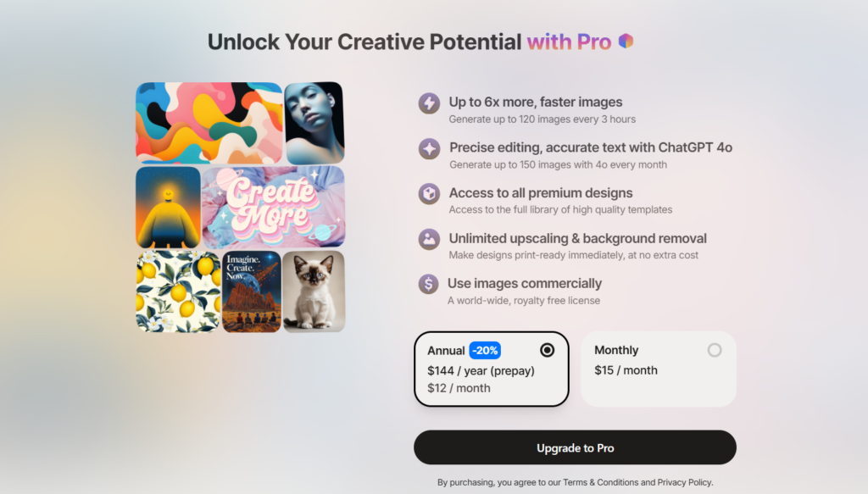Click the lemon pattern thumbnail

tap(178, 291)
